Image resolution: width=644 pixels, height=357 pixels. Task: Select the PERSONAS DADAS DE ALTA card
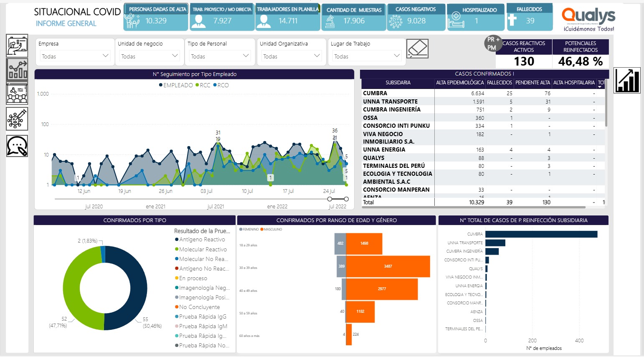156,17
